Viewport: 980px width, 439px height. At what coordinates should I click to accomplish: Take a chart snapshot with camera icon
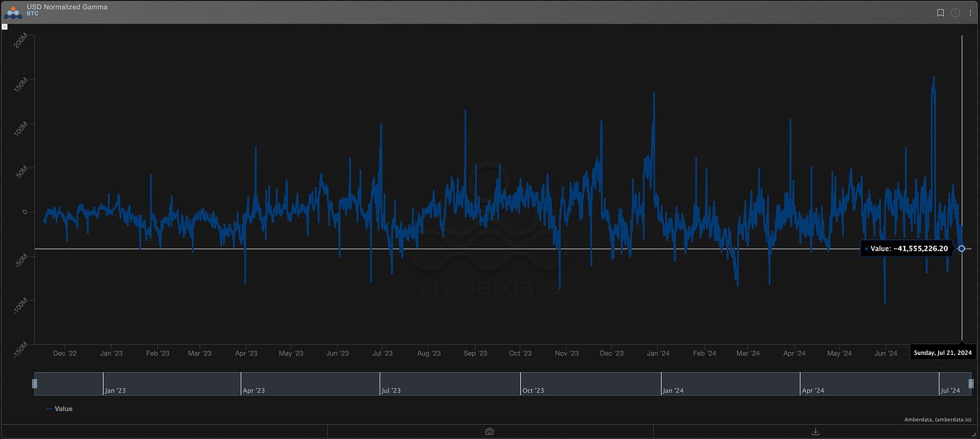tap(489, 431)
